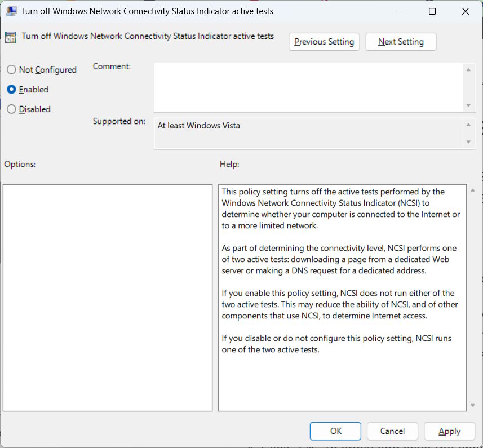Screen dimensions: 483x448
Task: Go to the Previous Setting
Action: pyautogui.click(x=324, y=41)
